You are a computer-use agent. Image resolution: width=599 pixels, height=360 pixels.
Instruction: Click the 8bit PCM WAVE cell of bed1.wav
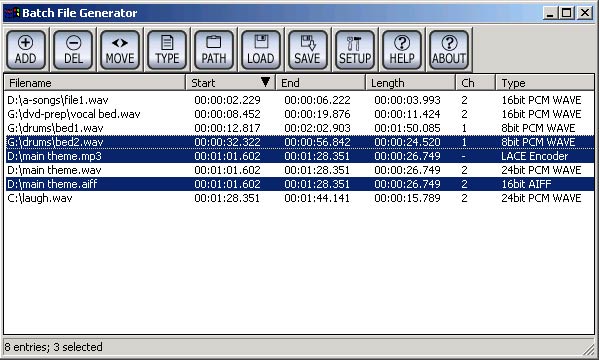pos(538,128)
